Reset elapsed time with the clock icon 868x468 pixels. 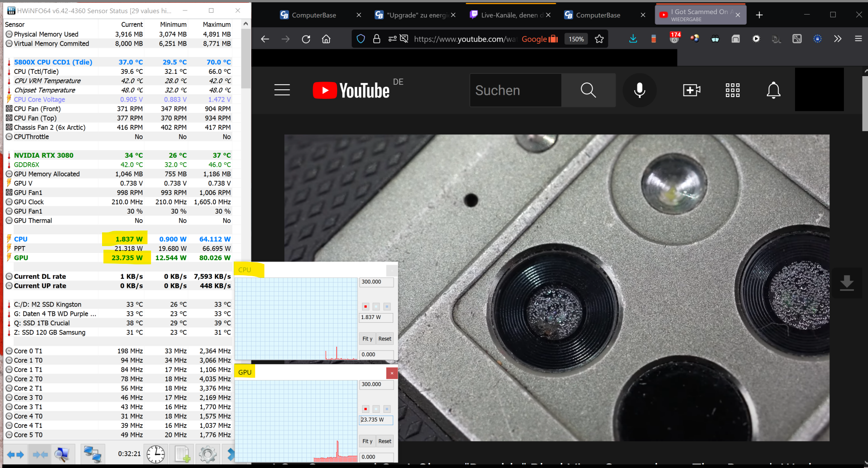click(x=156, y=454)
